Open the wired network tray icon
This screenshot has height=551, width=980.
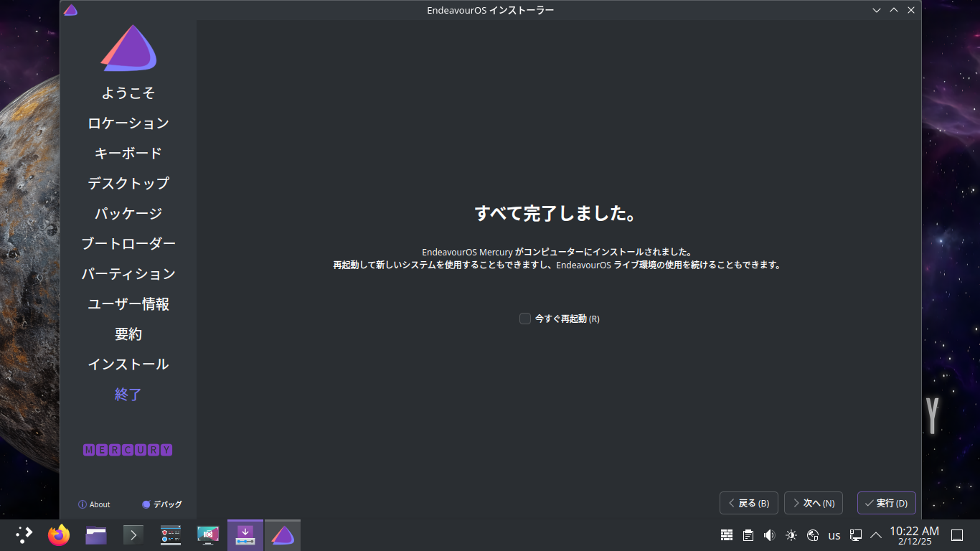(x=856, y=535)
